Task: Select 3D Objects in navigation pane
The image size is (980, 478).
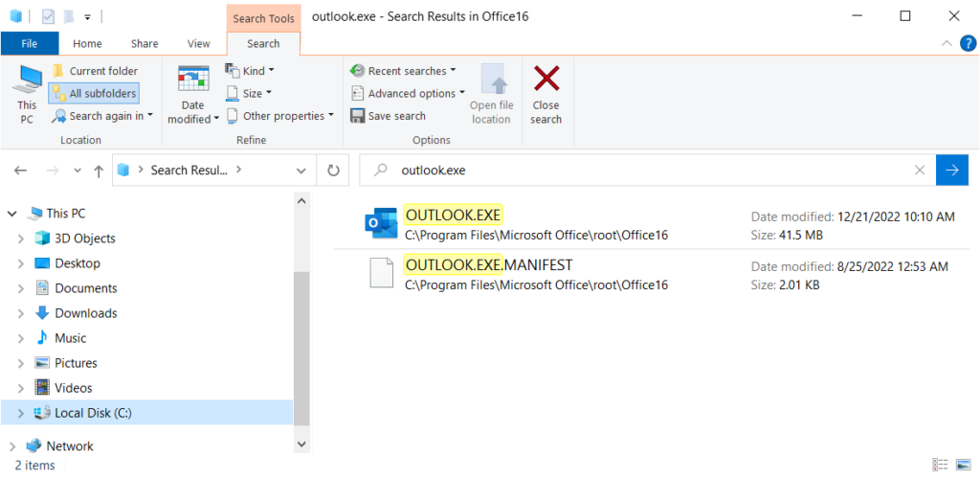Action: tap(85, 239)
